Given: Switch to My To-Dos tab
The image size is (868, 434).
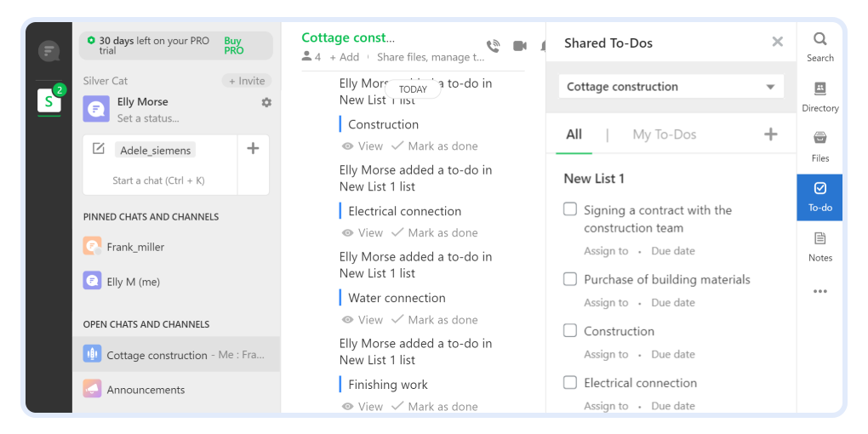Looking at the screenshot, I should [665, 134].
